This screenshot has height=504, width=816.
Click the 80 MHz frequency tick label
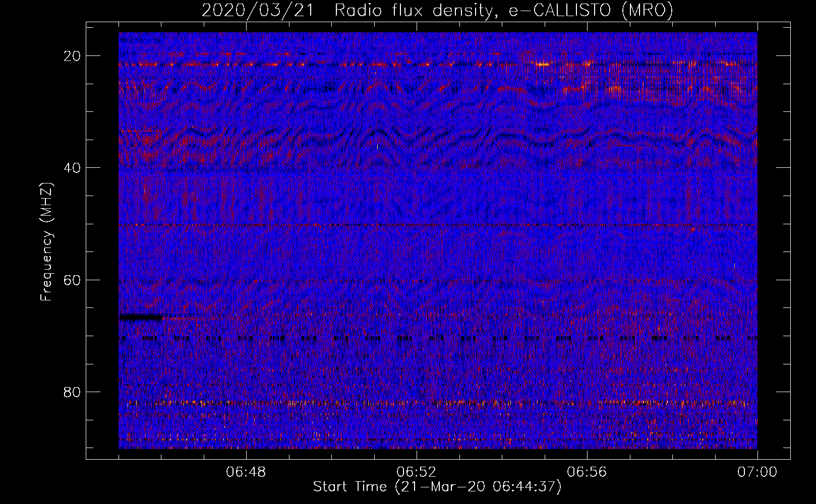73,392
